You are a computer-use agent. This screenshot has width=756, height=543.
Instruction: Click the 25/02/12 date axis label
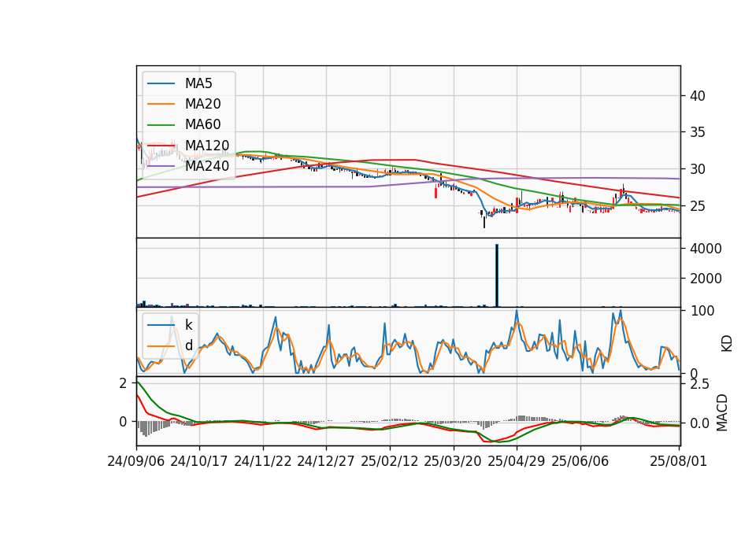click(x=390, y=461)
